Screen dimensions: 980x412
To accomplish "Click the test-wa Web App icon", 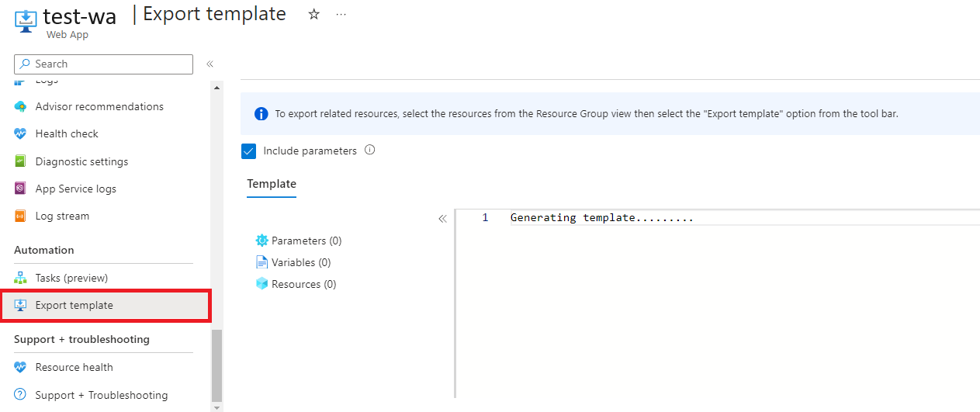I will click(x=26, y=22).
